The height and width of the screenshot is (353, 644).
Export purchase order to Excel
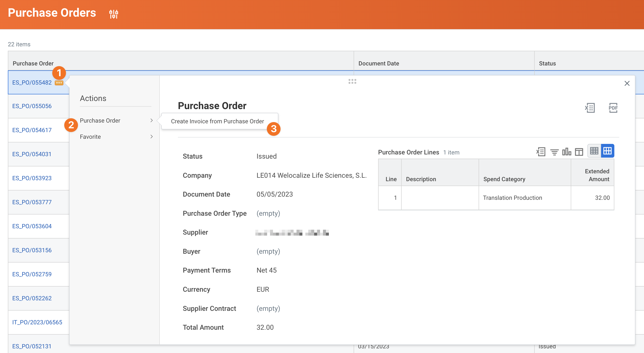pyautogui.click(x=590, y=108)
